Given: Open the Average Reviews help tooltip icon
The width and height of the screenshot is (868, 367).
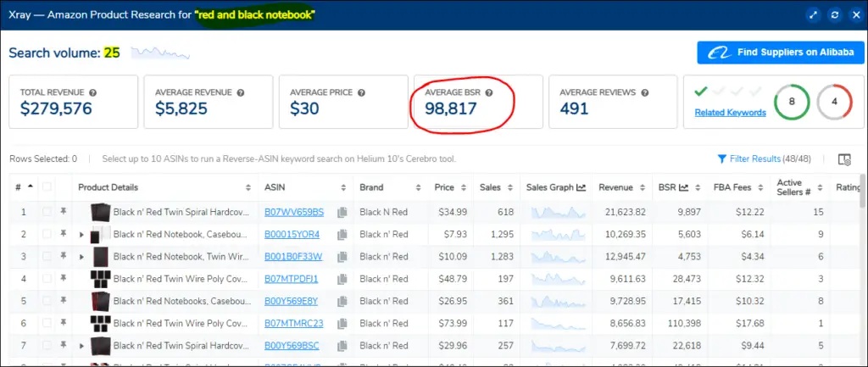Looking at the screenshot, I should (644, 92).
